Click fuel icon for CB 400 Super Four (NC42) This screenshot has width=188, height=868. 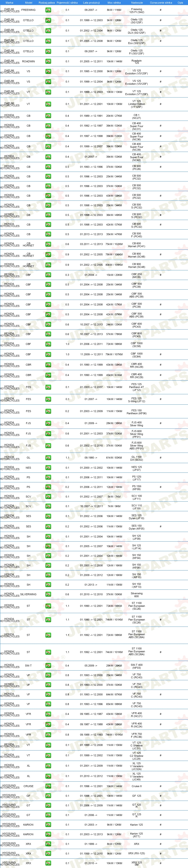pyautogui.click(x=48, y=157)
